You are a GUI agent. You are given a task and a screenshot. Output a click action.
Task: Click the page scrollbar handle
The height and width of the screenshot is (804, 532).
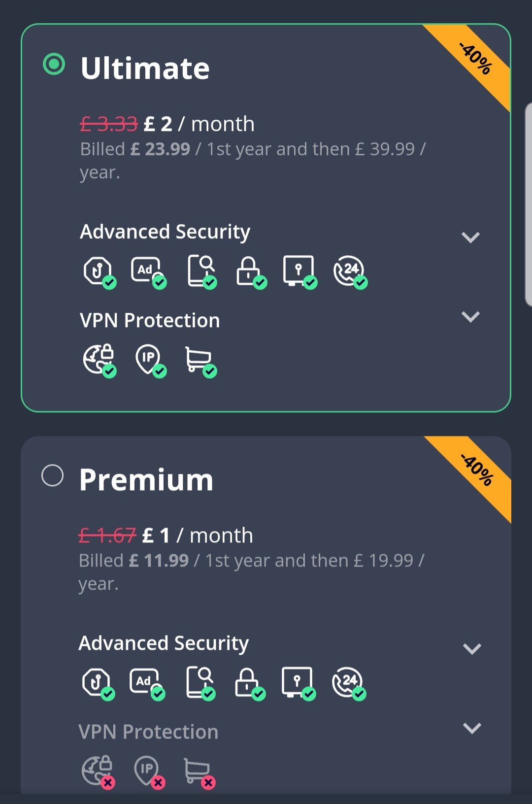point(529,204)
